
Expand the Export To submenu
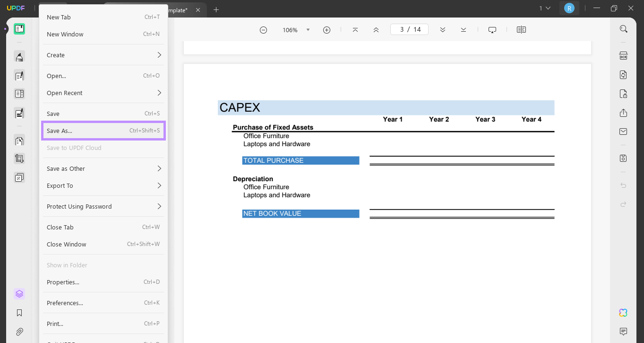click(x=103, y=185)
